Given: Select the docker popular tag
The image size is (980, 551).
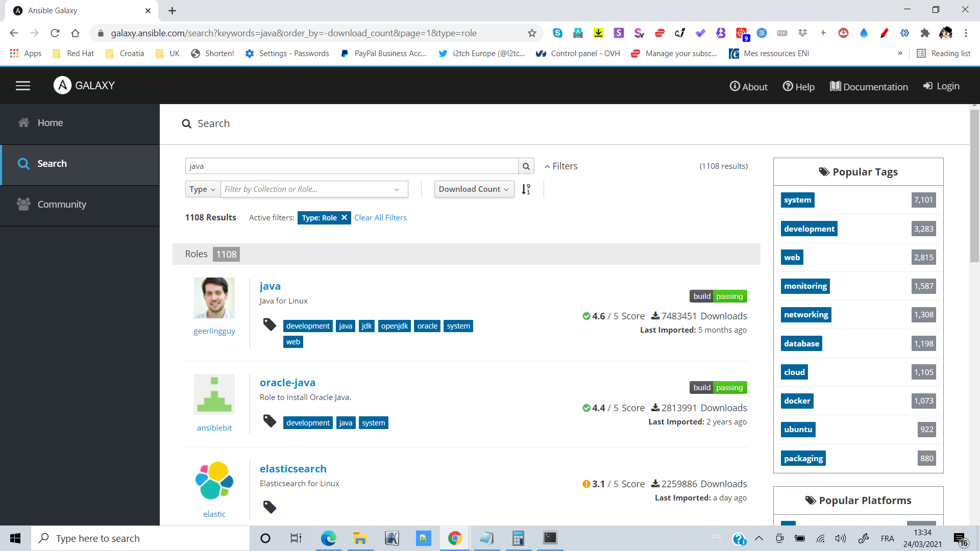Looking at the screenshot, I should click(x=797, y=401).
